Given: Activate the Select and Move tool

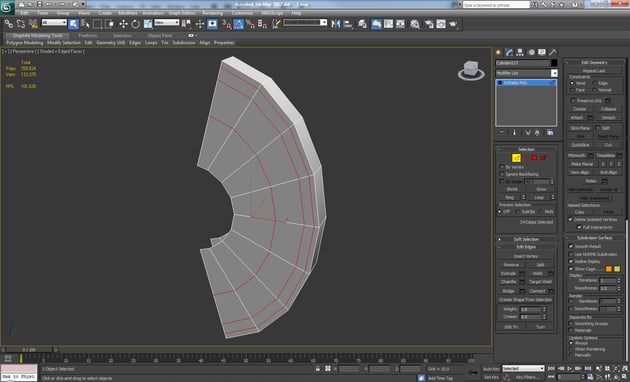Looking at the screenshot, I should (x=123, y=24).
